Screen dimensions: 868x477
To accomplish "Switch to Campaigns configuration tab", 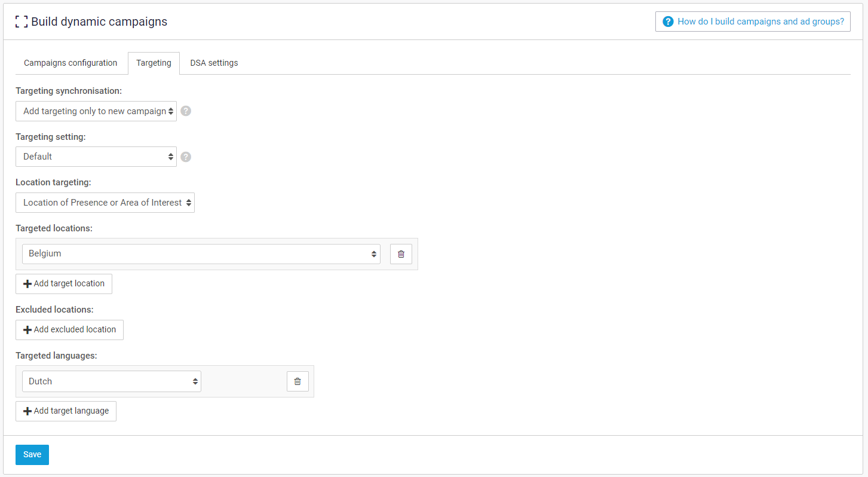I will pos(70,63).
